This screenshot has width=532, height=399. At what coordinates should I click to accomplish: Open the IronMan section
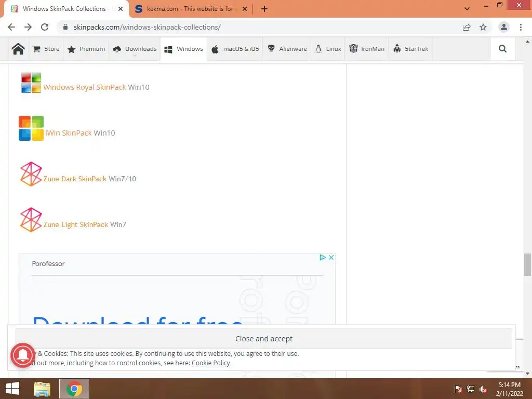pyautogui.click(x=367, y=49)
